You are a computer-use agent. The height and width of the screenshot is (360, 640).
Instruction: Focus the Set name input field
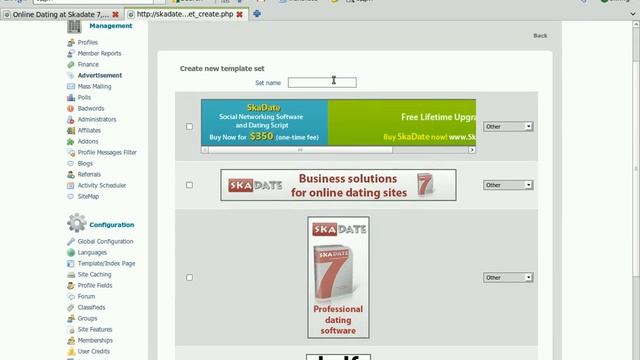(322, 82)
